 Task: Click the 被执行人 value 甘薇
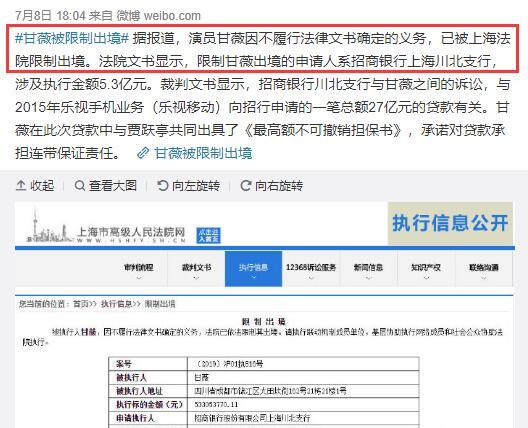pos(202,377)
